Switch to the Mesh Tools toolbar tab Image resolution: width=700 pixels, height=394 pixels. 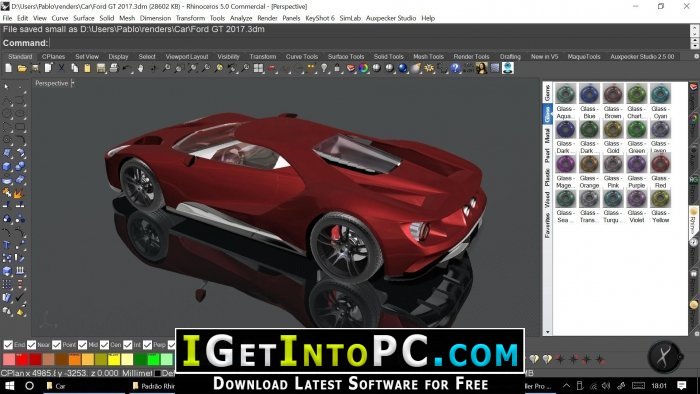pyautogui.click(x=428, y=57)
